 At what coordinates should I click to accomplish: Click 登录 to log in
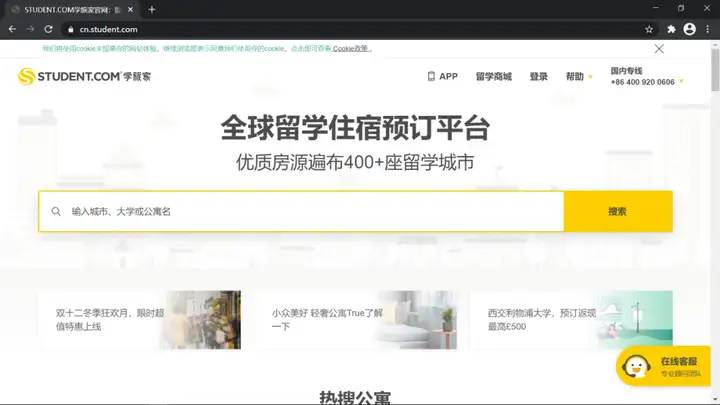pyautogui.click(x=538, y=76)
